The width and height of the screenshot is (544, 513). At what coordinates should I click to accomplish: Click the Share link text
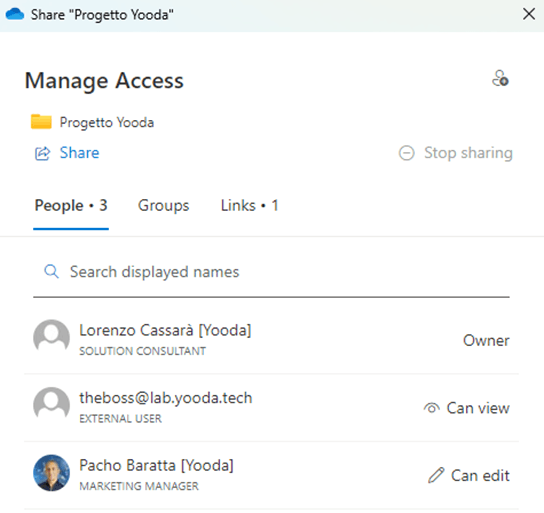[79, 153]
